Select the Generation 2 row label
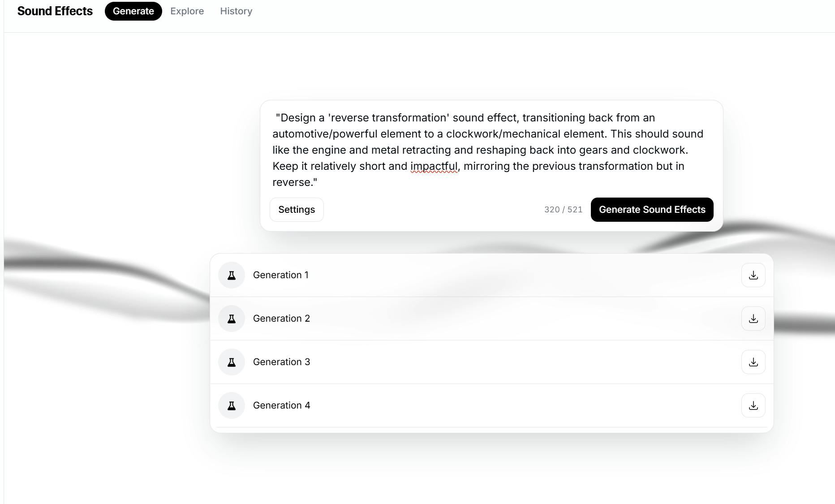Viewport: 835px width, 504px height. (x=281, y=319)
